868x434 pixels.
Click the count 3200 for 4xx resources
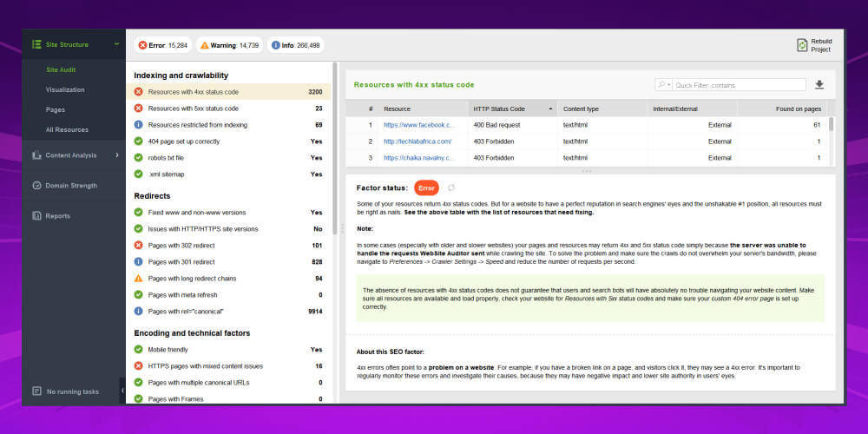point(316,92)
